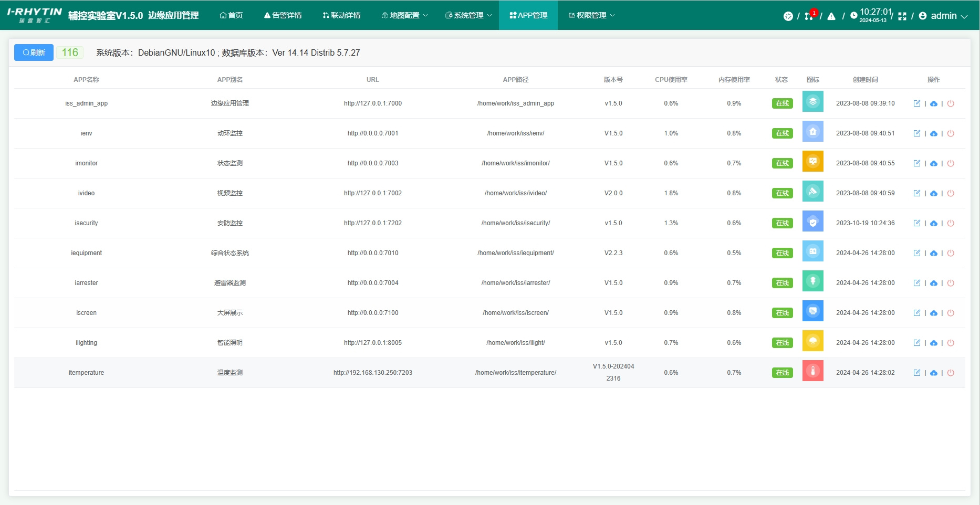Click upload cloud icon for ienv
980x505 pixels.
[x=933, y=133]
